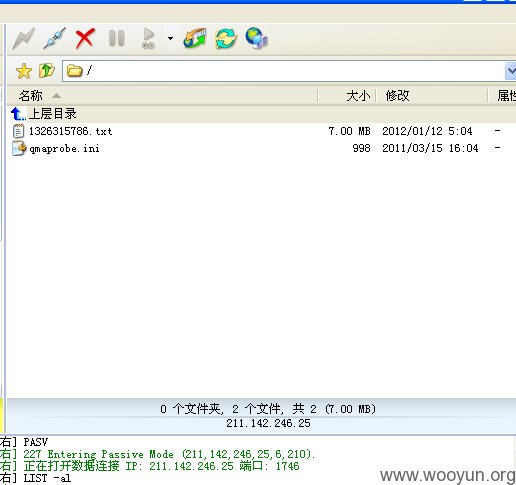Click the 998 size cell

pos(361,148)
